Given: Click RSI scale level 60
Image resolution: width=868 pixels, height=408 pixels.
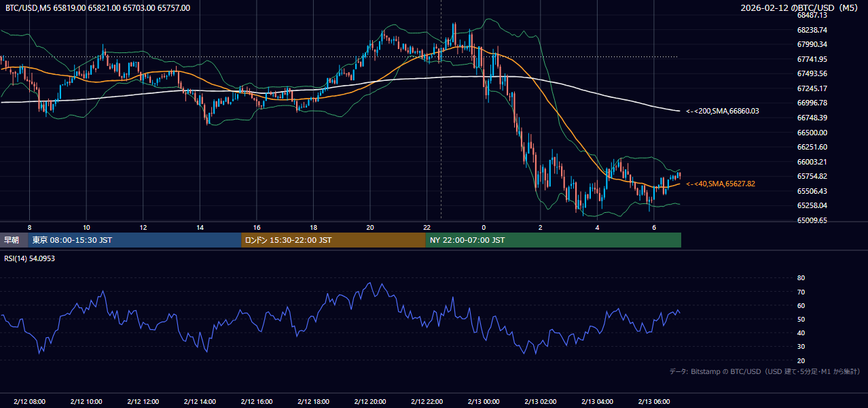Looking at the screenshot, I should pos(801,305).
